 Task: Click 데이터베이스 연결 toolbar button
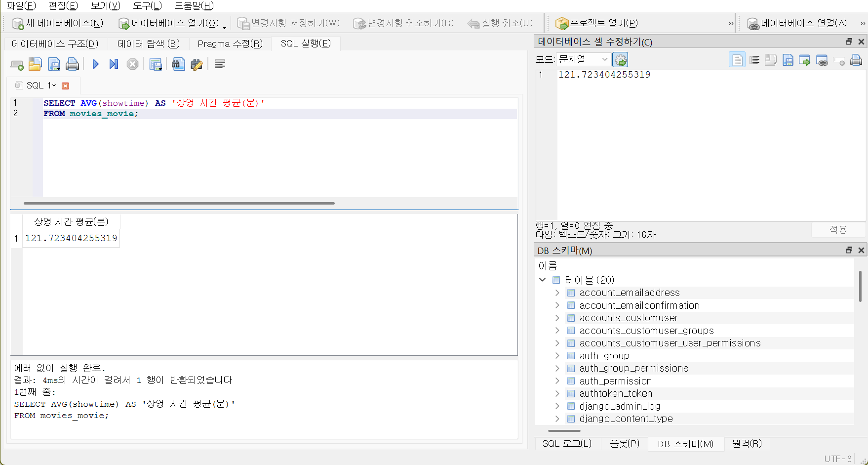(x=797, y=23)
